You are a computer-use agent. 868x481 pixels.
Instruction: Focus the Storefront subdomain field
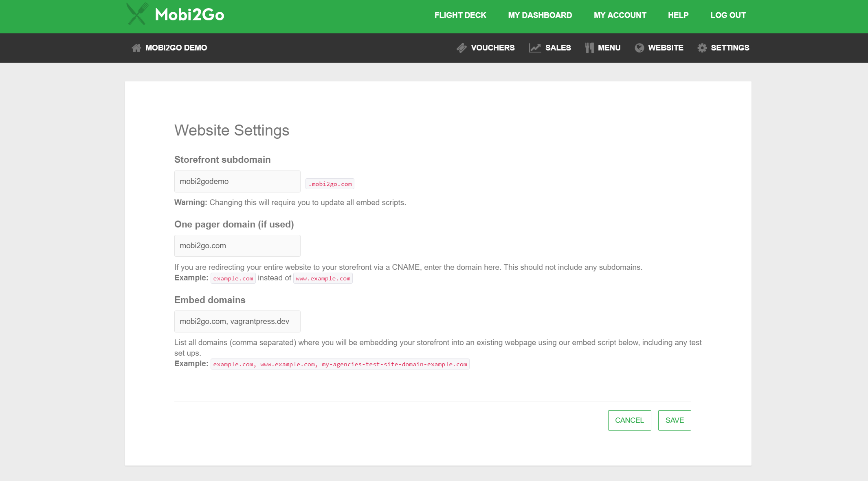pos(237,181)
